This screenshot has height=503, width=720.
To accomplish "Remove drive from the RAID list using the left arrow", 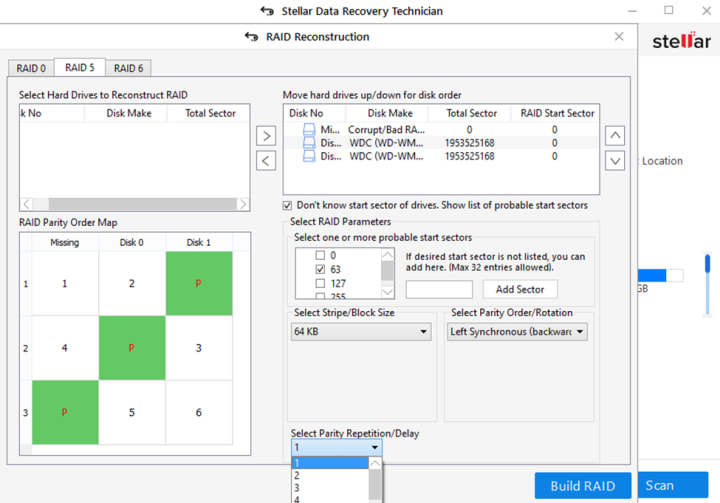I will pyautogui.click(x=266, y=161).
